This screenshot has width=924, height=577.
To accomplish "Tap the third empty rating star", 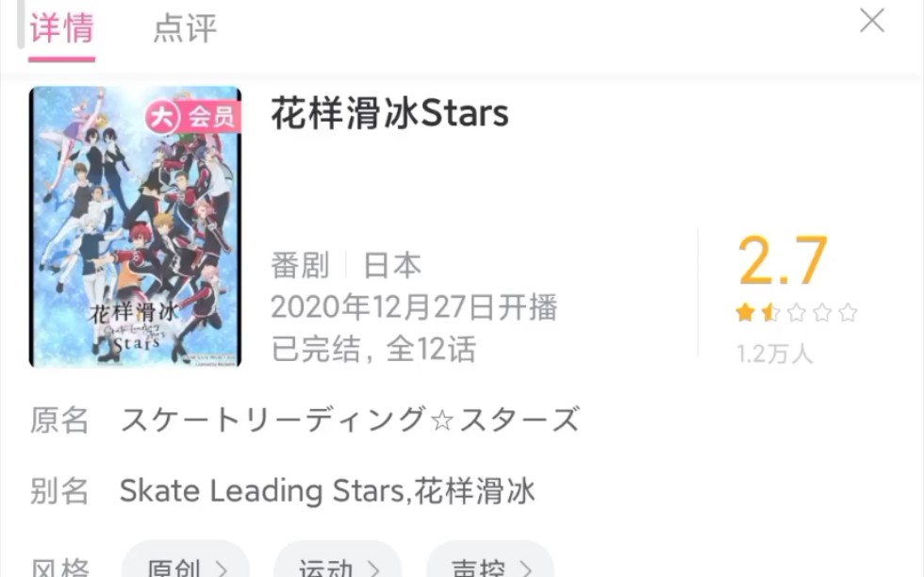I will [x=796, y=312].
